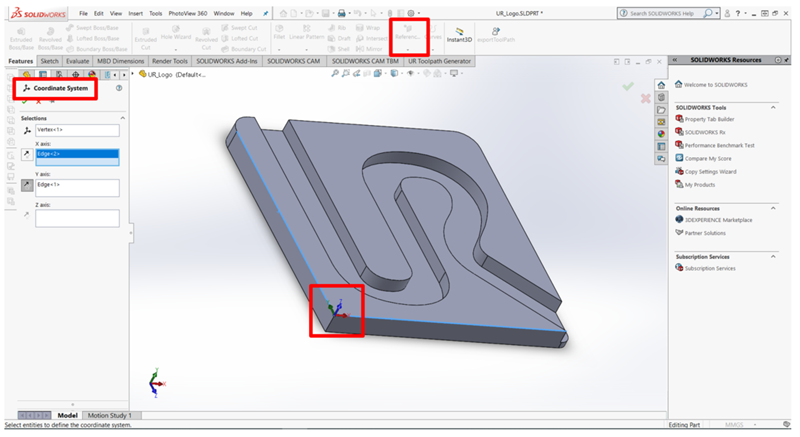Viewport: 800px width, 437px height.
Task: Open Coordinate System help icon
Action: click(x=119, y=88)
